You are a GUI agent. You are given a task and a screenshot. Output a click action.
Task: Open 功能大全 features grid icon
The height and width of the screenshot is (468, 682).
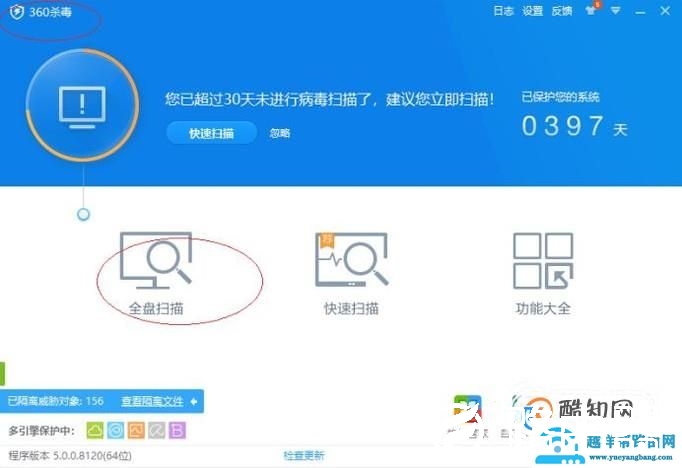click(543, 273)
